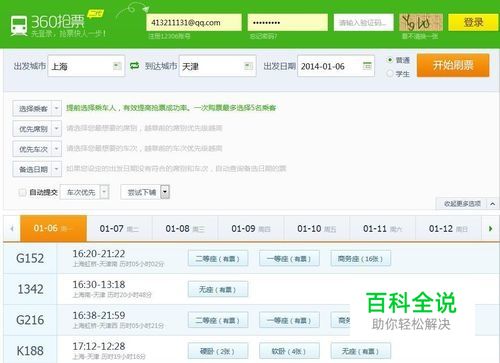Select train number G152
This screenshot has width=500, height=363.
30,258
